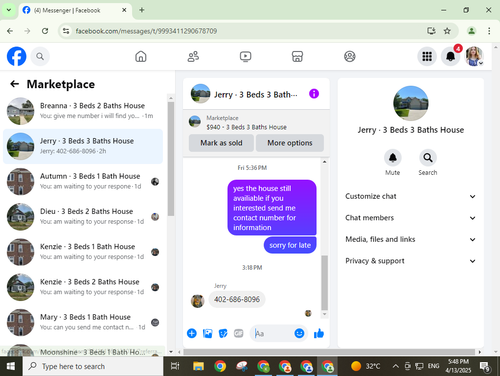The height and width of the screenshot is (376, 500).
Task: Click the Facebook search magnifier icon
Action: (x=40, y=56)
